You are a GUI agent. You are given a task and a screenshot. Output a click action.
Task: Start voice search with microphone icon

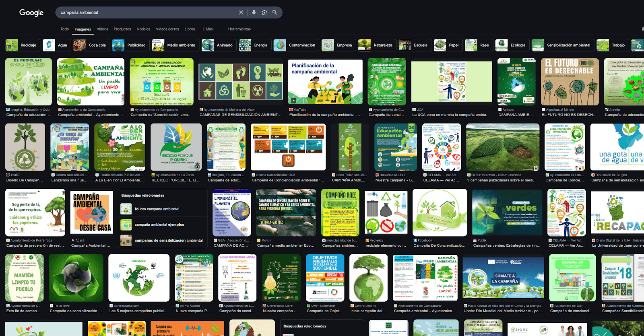click(254, 12)
